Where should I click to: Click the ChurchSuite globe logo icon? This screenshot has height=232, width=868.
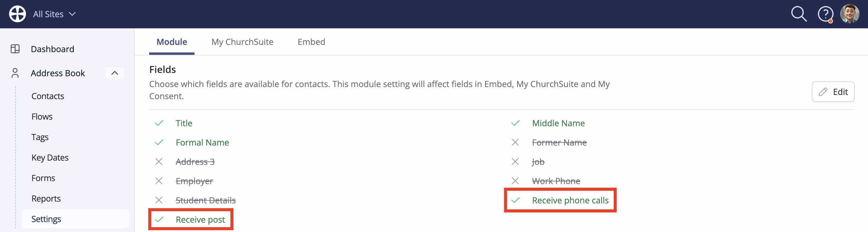pyautogui.click(x=17, y=14)
